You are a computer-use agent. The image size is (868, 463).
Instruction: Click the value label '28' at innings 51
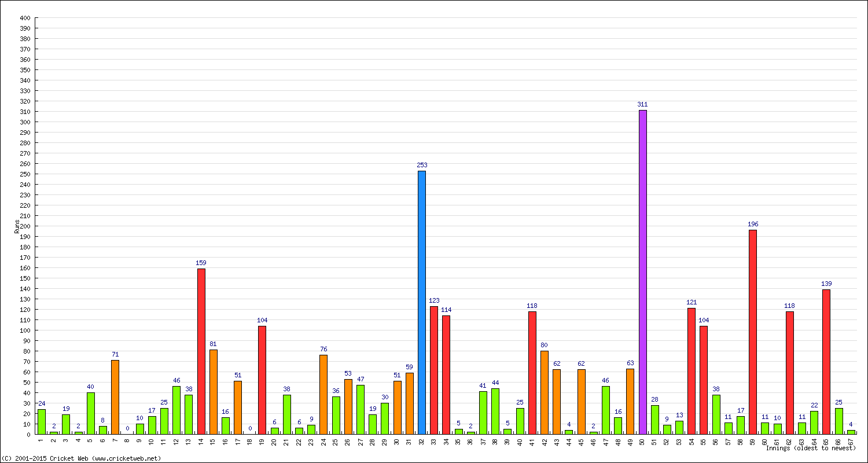coord(655,399)
